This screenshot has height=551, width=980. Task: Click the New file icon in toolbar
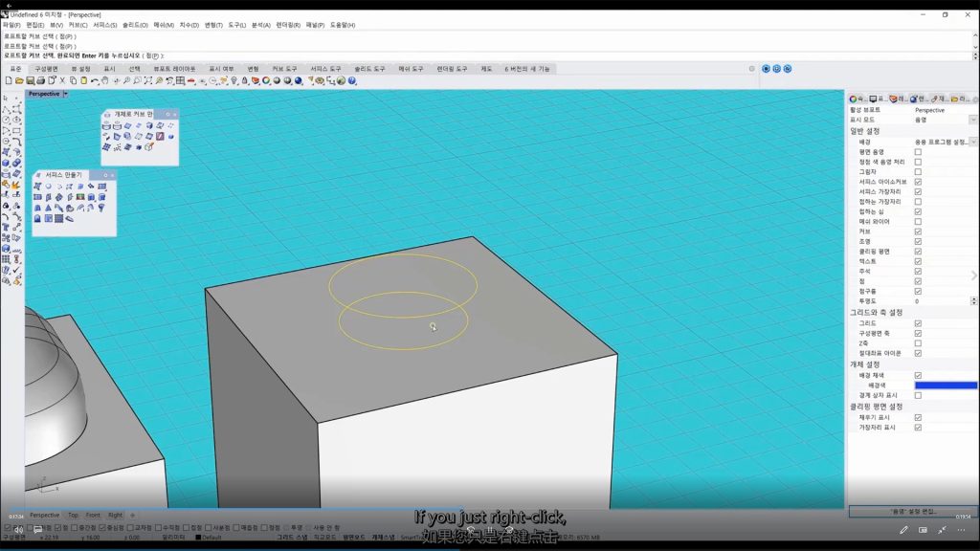tap(8, 81)
